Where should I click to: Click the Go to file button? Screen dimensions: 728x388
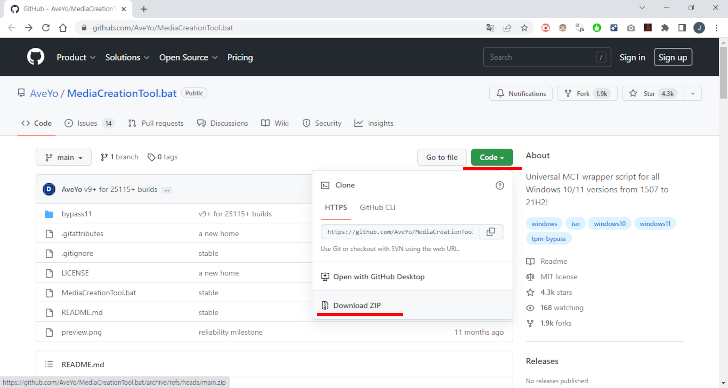[x=442, y=157]
